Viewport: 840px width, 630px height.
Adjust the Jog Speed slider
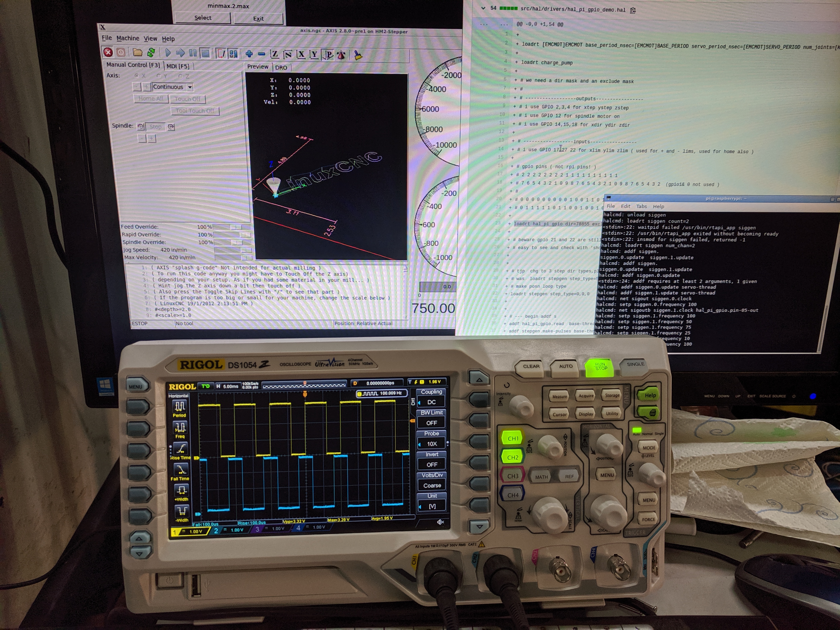[x=233, y=250]
